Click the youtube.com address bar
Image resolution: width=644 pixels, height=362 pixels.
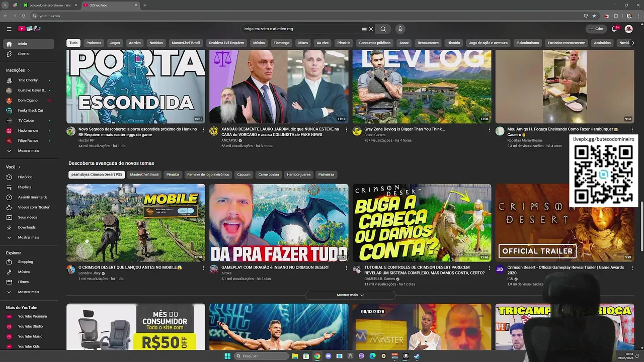pyautogui.click(x=302, y=16)
